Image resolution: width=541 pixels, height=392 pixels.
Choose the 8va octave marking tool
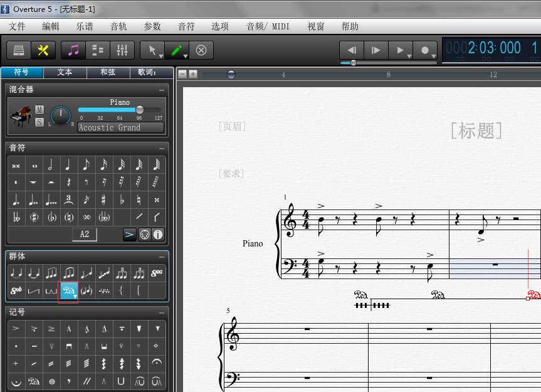[x=157, y=273]
